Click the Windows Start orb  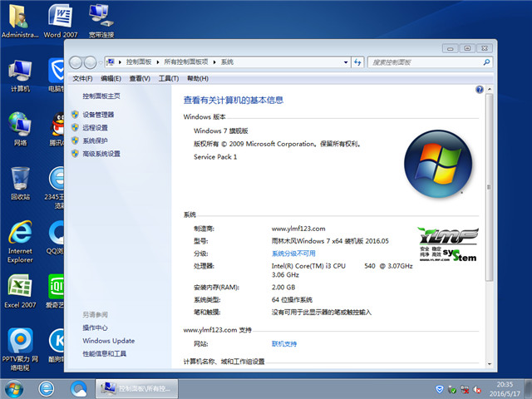tap(14, 388)
